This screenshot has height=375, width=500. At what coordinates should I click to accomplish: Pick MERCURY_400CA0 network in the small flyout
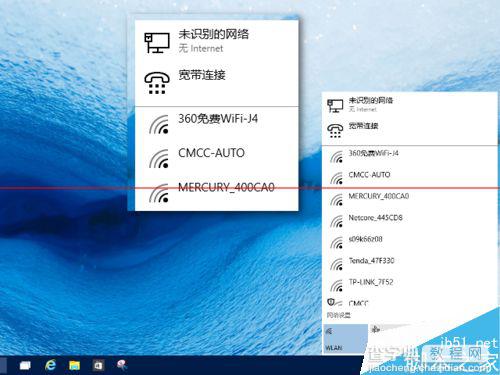tap(410, 199)
